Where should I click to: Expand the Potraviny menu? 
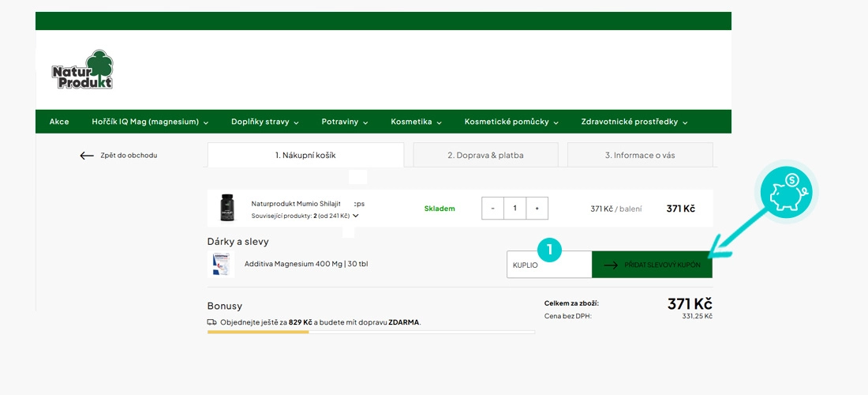(x=345, y=122)
